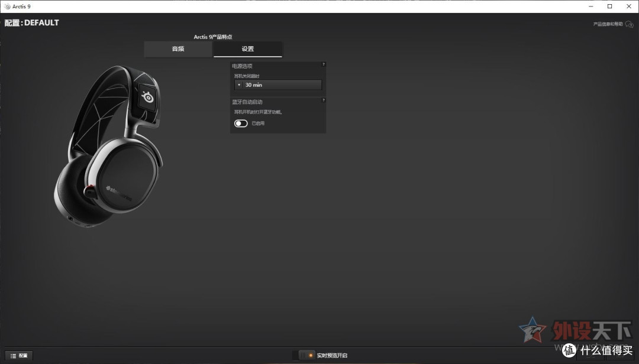Minimize the Arctis 9 window

click(x=591, y=6)
